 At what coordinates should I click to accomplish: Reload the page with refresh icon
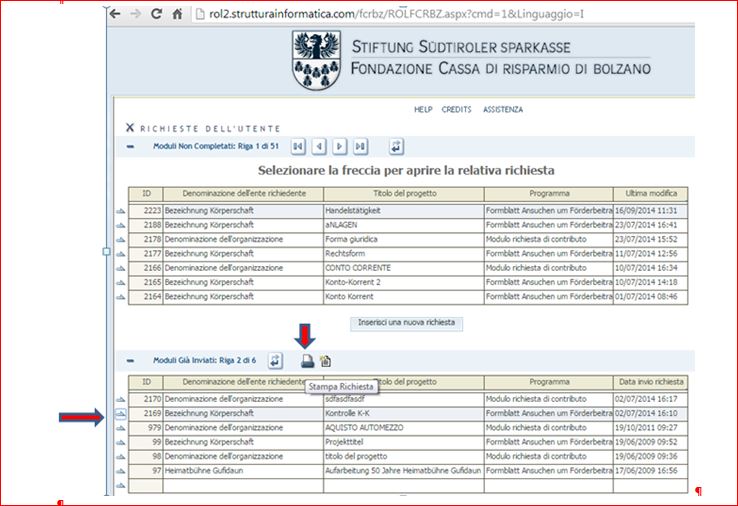pyautogui.click(x=157, y=14)
